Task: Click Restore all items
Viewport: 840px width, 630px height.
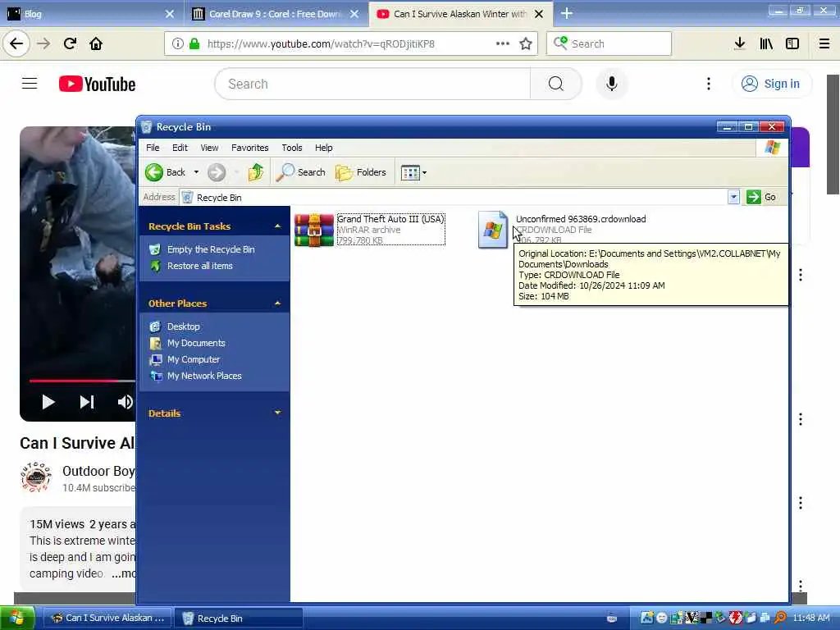Action: pos(200,266)
